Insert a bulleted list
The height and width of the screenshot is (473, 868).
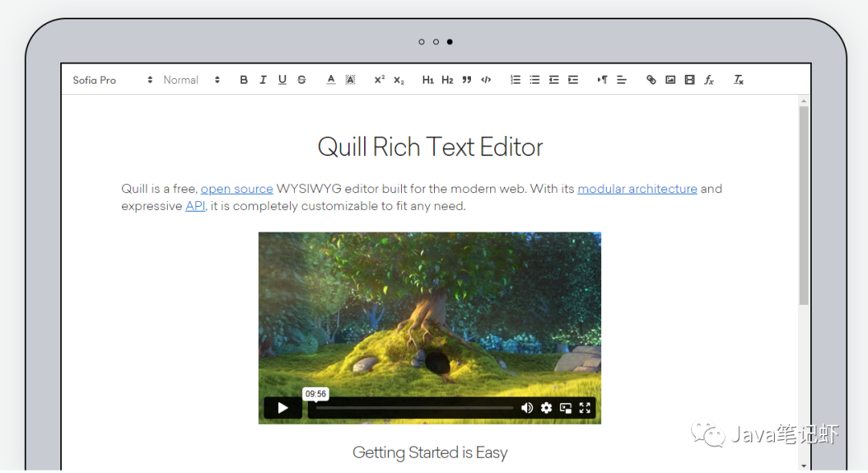coord(534,80)
